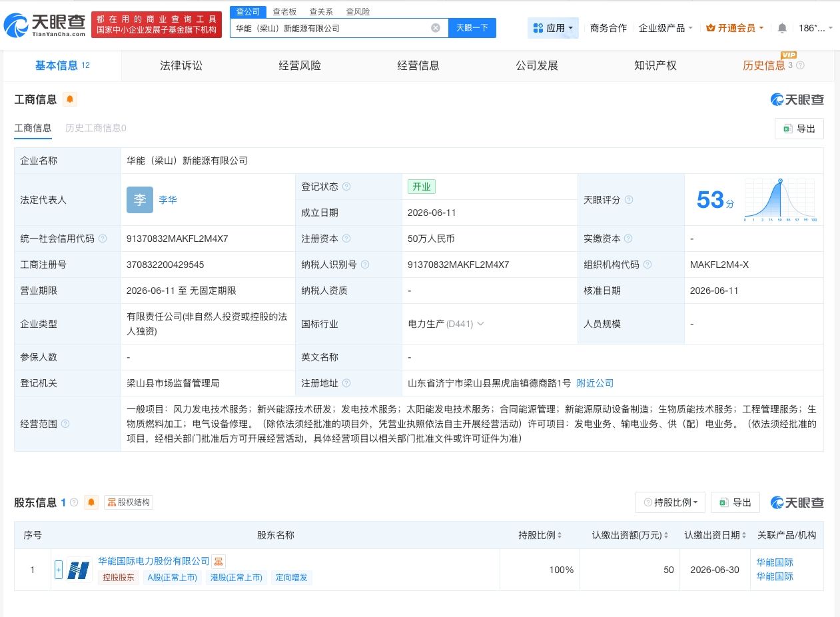Open the 股权结构 button
840x617 pixels.
129,502
